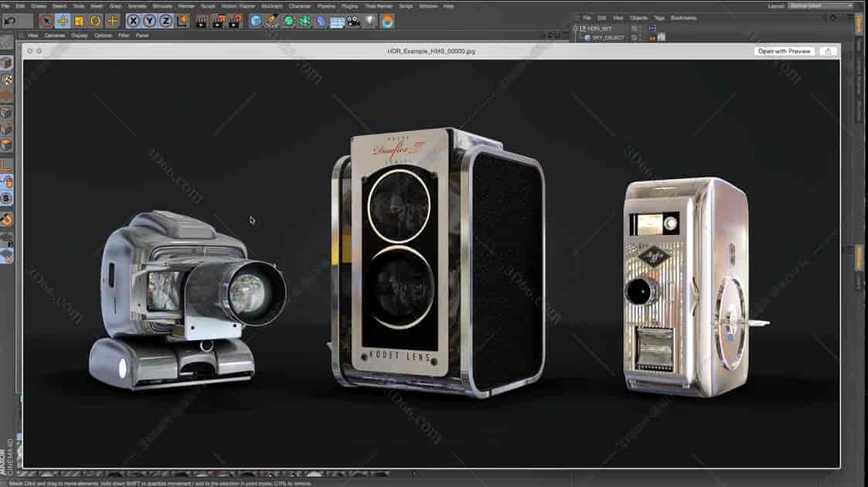Image resolution: width=868 pixels, height=487 pixels.
Task: Open the arrow dropdown beside Open with Preview
Action: [x=827, y=51]
